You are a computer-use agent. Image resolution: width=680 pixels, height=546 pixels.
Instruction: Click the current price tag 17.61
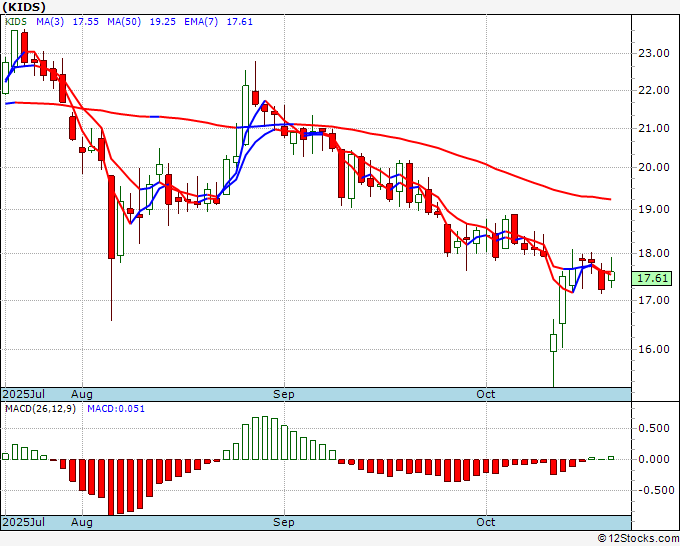pyautogui.click(x=651, y=278)
